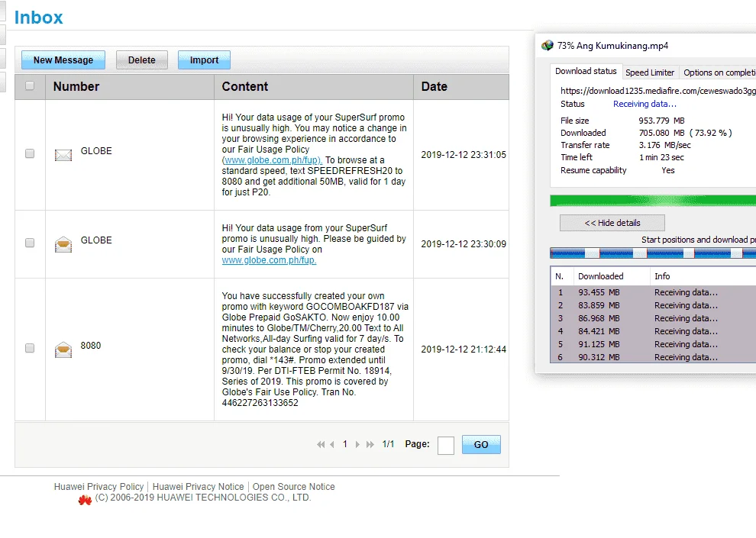Tick the select-all checkbox in table header
Viewport: 756px width, 538px height.
(x=30, y=85)
